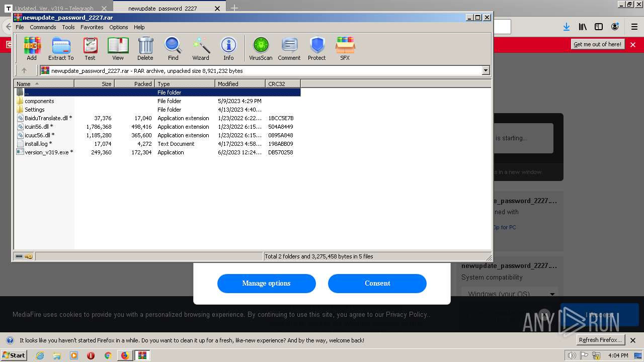Go up one level arrow button
The image size is (644, 362).
pyautogui.click(x=24, y=70)
